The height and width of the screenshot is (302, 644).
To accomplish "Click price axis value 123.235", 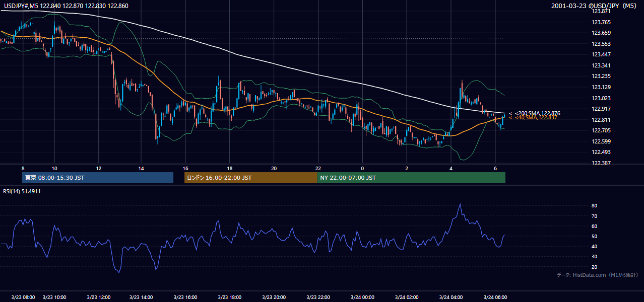I will click(601, 77).
